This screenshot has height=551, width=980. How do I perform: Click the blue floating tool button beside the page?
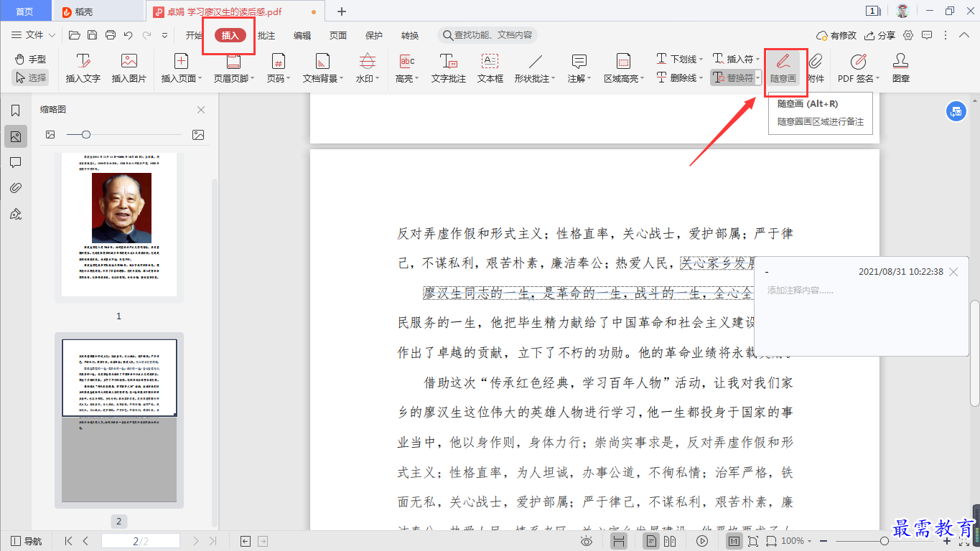pos(956,111)
